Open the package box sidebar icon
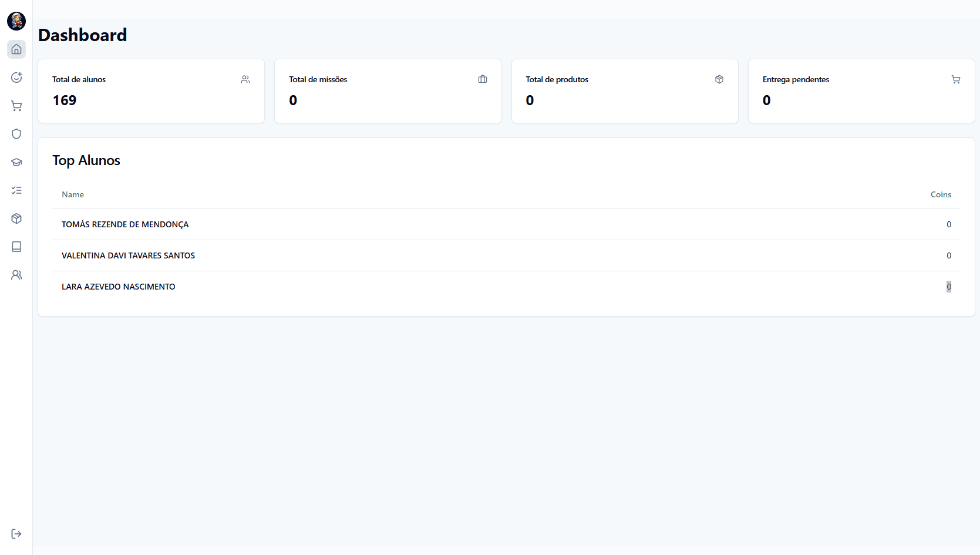The height and width of the screenshot is (555, 980). [16, 218]
